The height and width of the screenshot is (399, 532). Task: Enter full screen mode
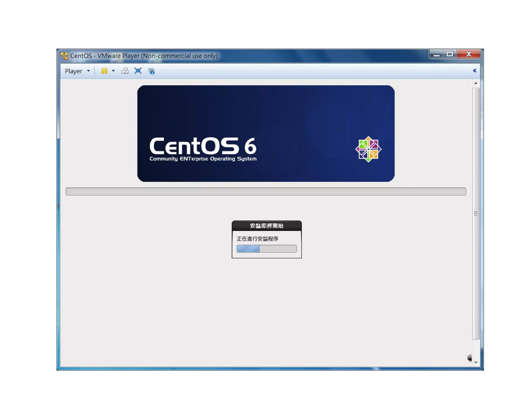138,71
